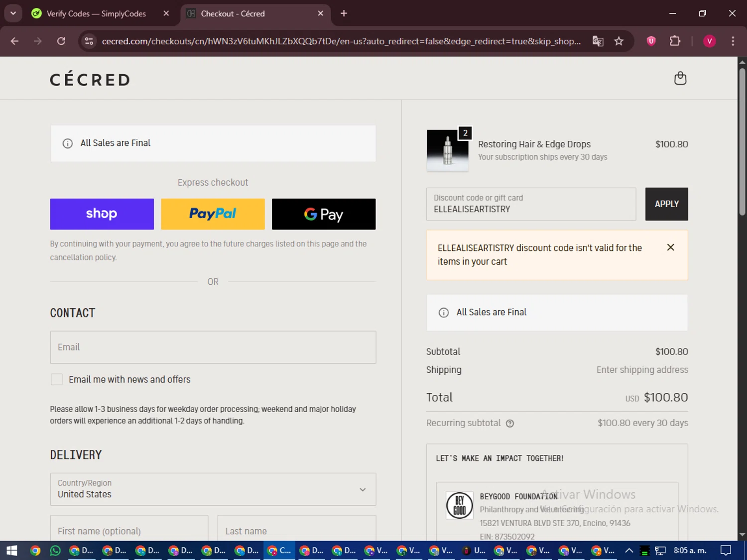Open the taskbar clock showing 8:05 a. m.

click(x=690, y=551)
